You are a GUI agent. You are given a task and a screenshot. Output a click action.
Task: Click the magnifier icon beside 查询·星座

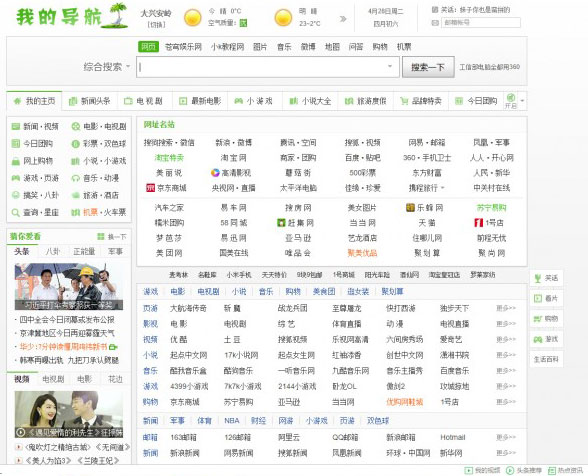pos(15,213)
